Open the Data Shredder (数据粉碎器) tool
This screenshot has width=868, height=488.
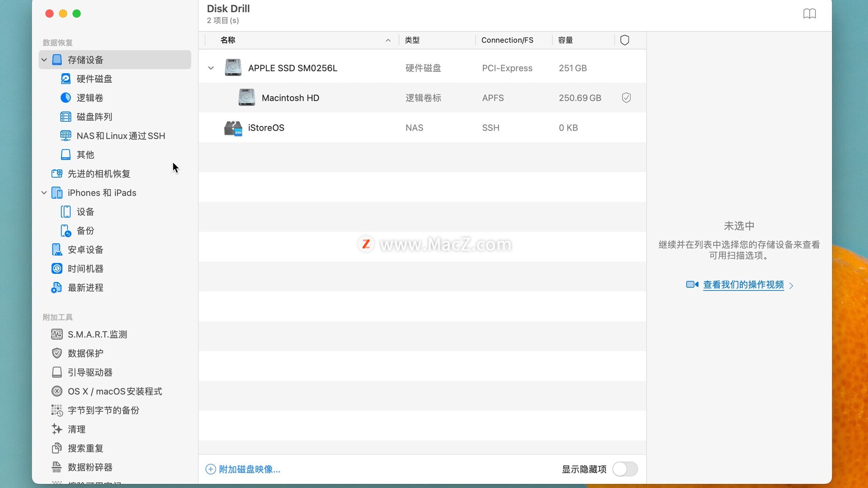[x=90, y=467]
